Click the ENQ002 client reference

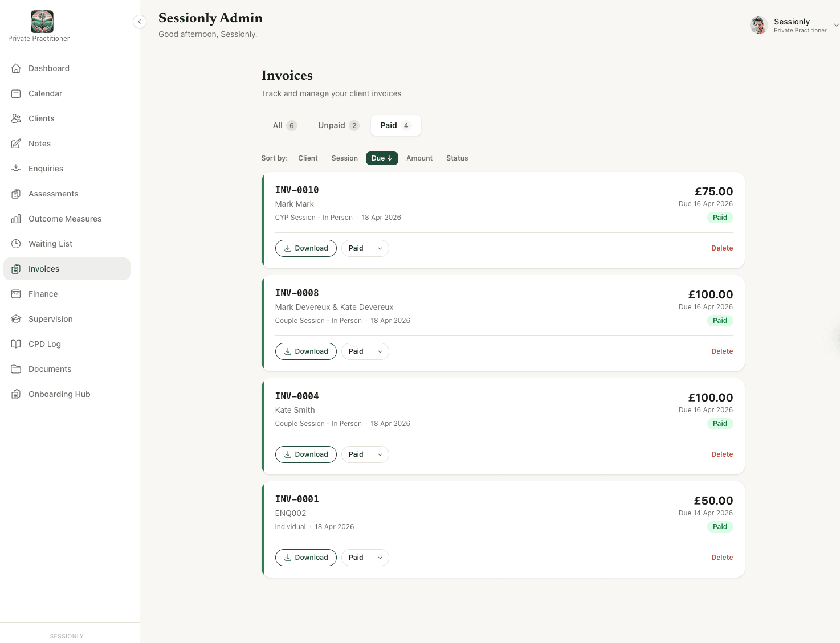click(291, 513)
